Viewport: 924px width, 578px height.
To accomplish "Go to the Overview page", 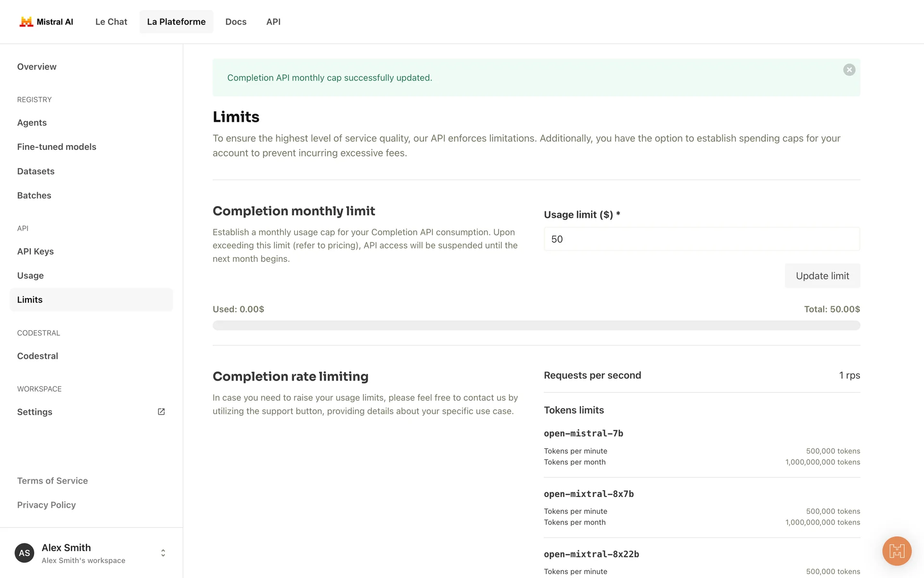I will pyautogui.click(x=37, y=67).
